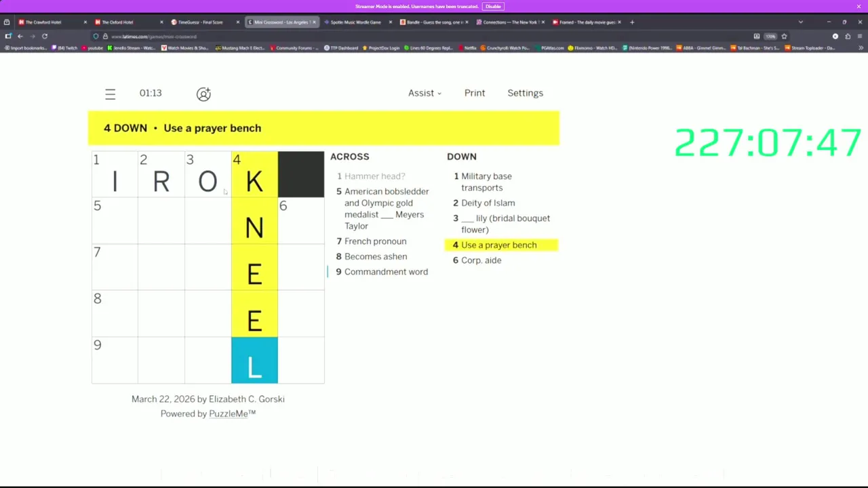The image size is (868, 488).
Task: Open Import bookmarks item
Action: 26,48
